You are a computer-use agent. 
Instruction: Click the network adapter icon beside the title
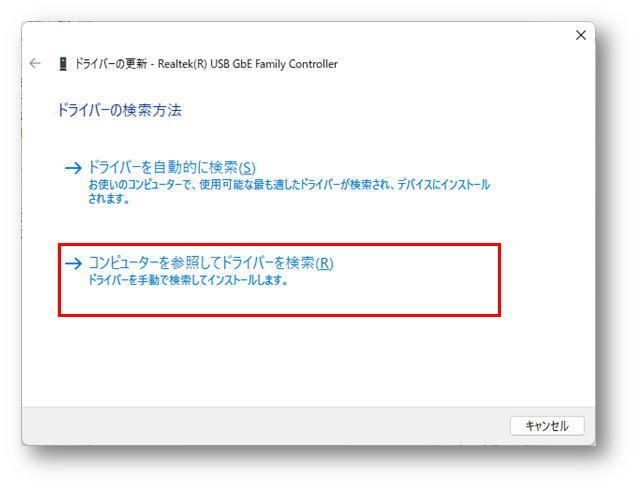(x=63, y=64)
